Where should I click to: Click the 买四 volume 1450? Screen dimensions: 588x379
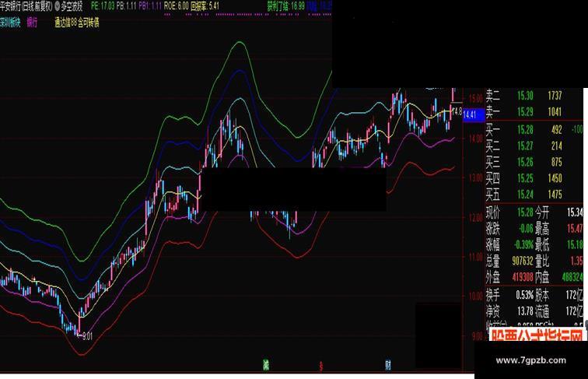[x=555, y=178]
